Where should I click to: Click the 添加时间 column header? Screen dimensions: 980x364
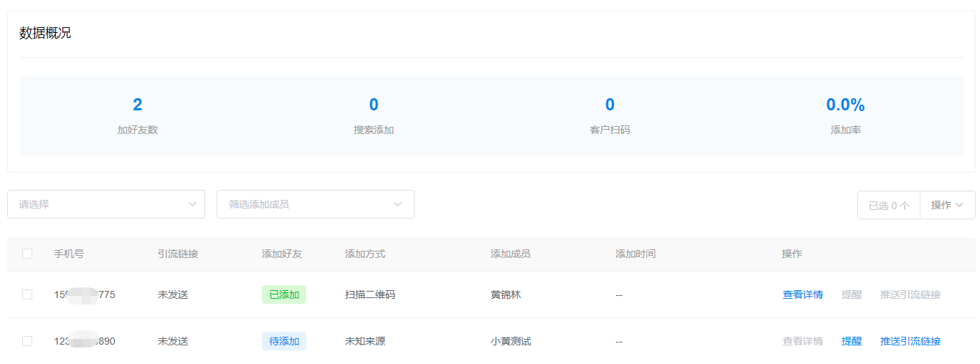[635, 254]
